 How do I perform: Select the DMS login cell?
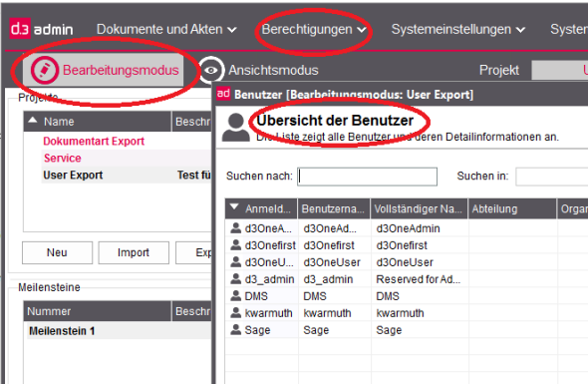(x=256, y=296)
